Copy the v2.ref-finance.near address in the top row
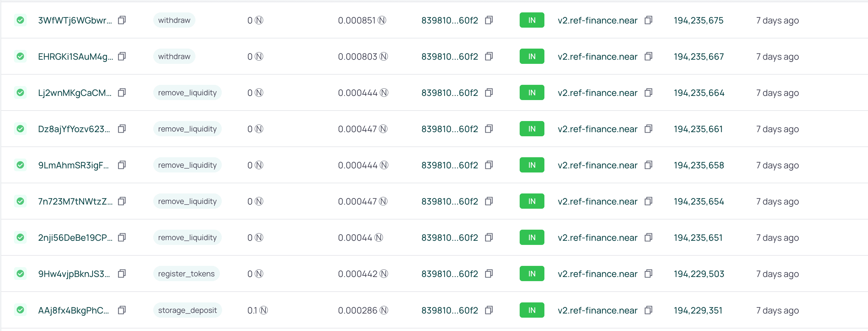868x331 pixels. pos(649,20)
